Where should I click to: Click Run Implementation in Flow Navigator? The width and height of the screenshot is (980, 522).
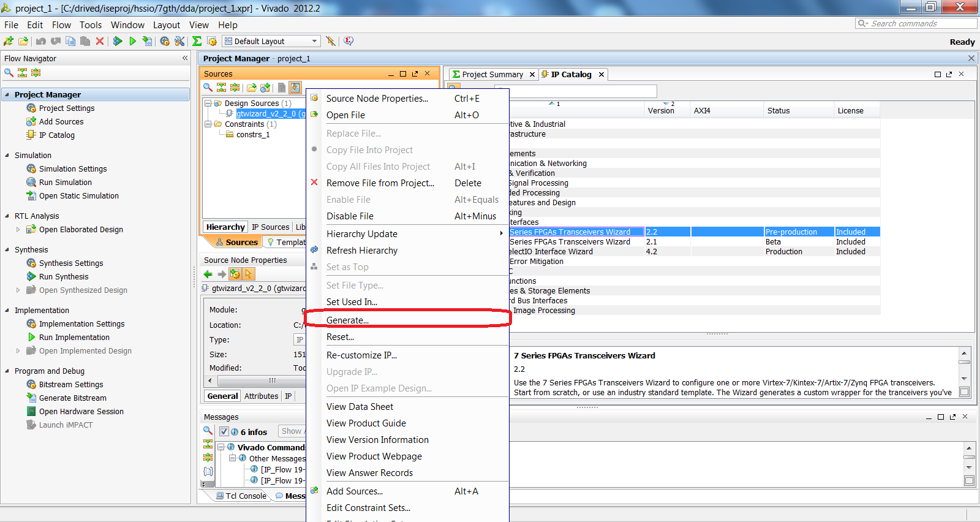point(74,337)
